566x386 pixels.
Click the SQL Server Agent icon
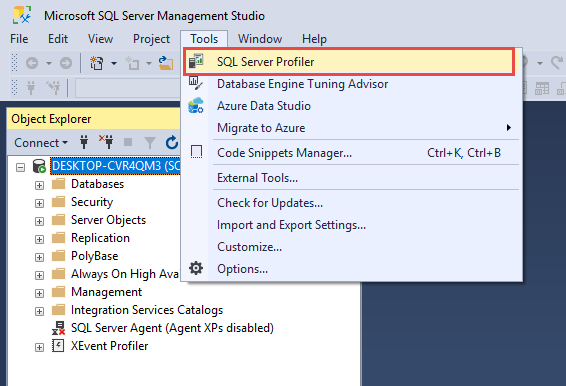58,328
